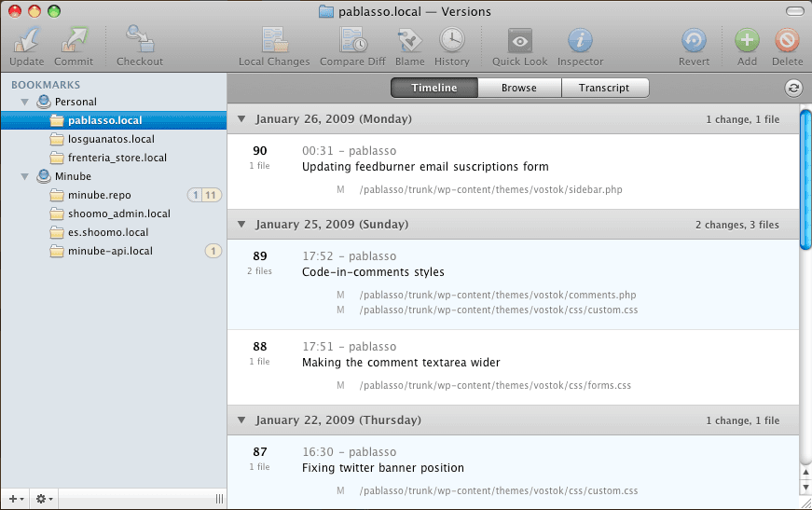Click the BOOKMARKS sidebar header
812x510 pixels.
[46, 85]
